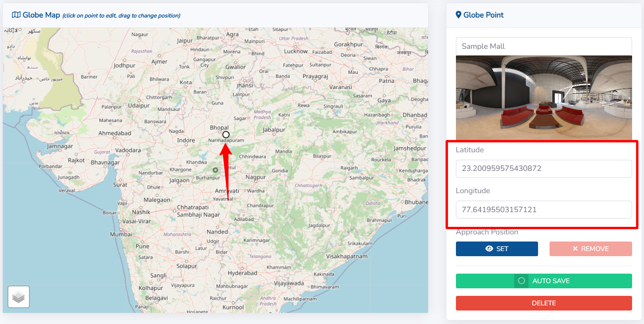Click the Hyderabad label on the map
Viewport: 644px width, 324px height.
pyautogui.click(x=242, y=273)
